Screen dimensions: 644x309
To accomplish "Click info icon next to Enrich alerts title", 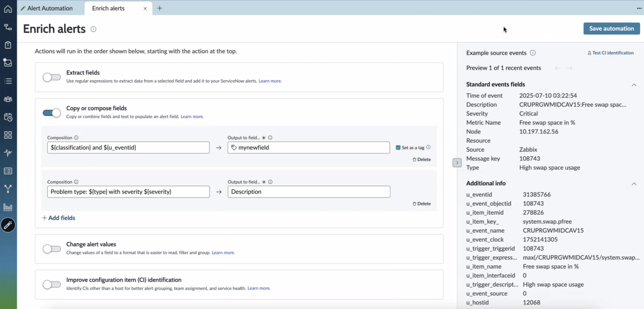I will [93, 29].
